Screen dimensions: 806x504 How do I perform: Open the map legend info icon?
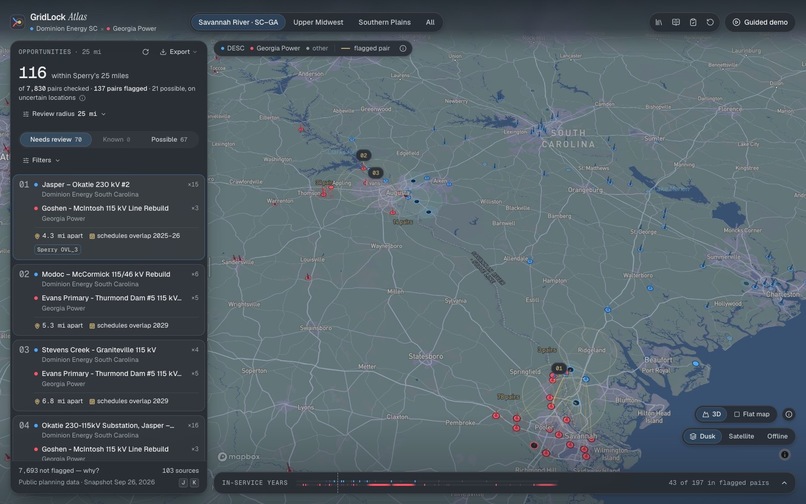tap(403, 48)
